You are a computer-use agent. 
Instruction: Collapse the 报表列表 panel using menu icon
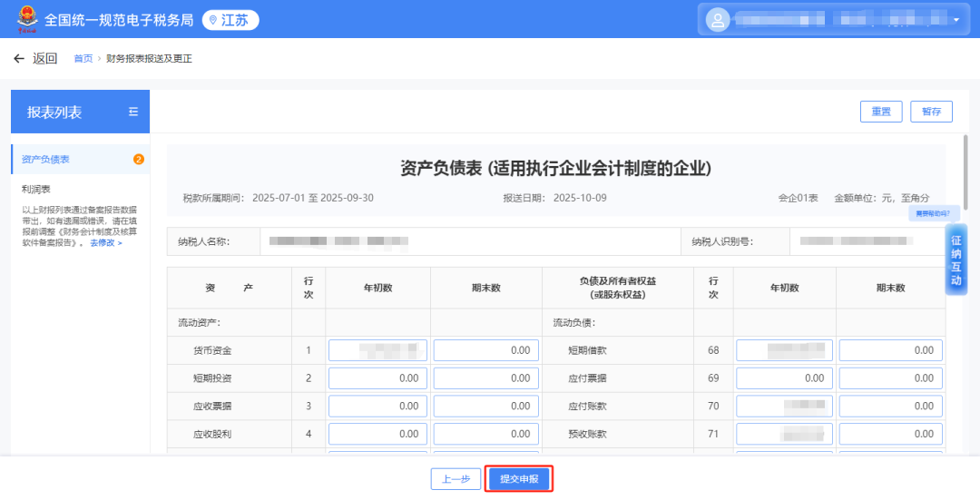click(133, 112)
